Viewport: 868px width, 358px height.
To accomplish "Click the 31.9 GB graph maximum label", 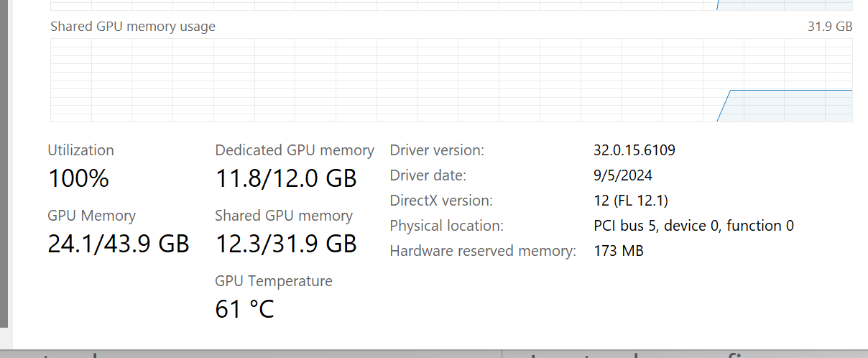I will coord(829,27).
